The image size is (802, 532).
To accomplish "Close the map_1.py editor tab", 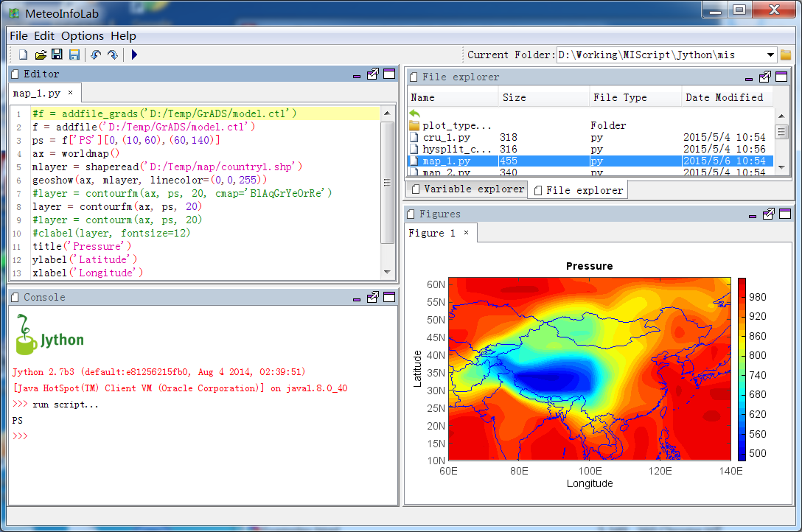I will coord(71,93).
